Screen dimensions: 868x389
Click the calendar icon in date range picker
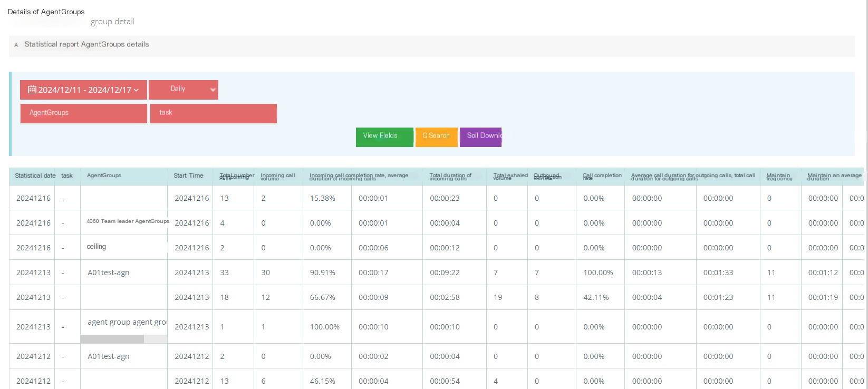tap(32, 90)
